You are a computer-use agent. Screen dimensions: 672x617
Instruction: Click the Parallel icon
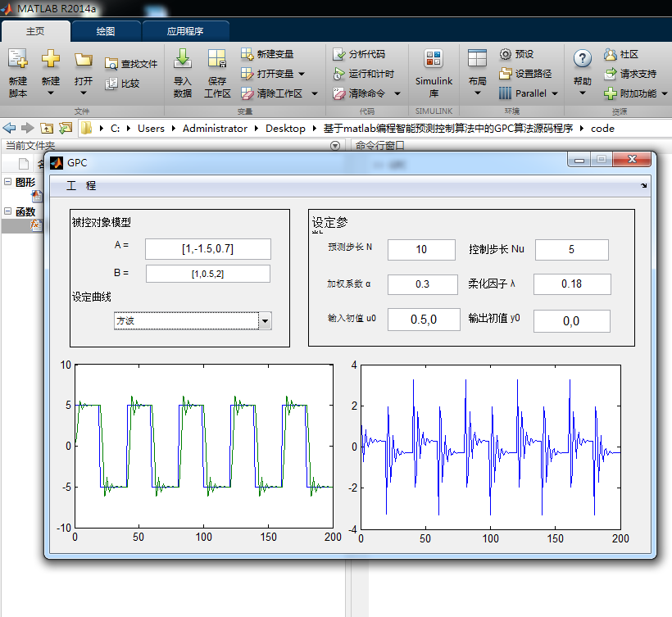coord(506,93)
